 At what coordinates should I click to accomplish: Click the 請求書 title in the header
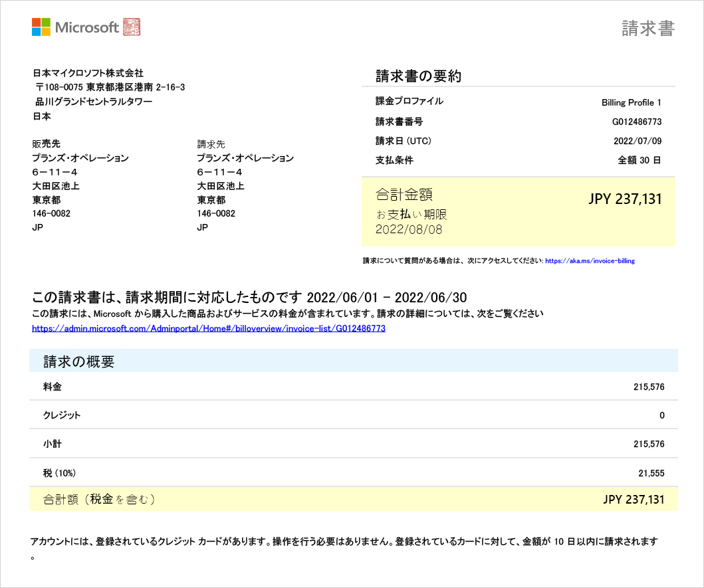pos(648,28)
